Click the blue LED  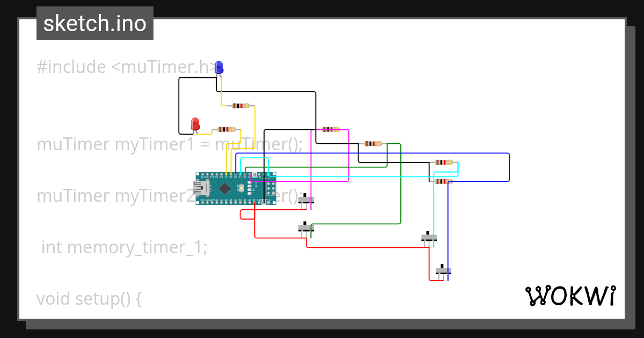pos(218,67)
